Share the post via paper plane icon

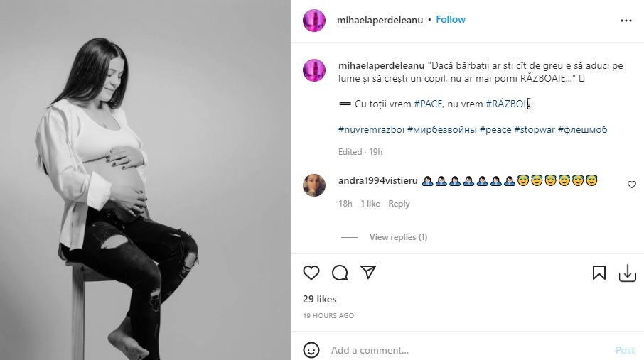coord(367,273)
